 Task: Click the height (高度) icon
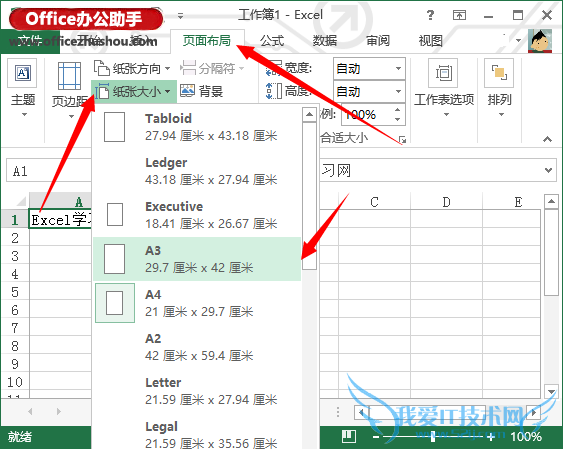pyautogui.click(x=274, y=91)
